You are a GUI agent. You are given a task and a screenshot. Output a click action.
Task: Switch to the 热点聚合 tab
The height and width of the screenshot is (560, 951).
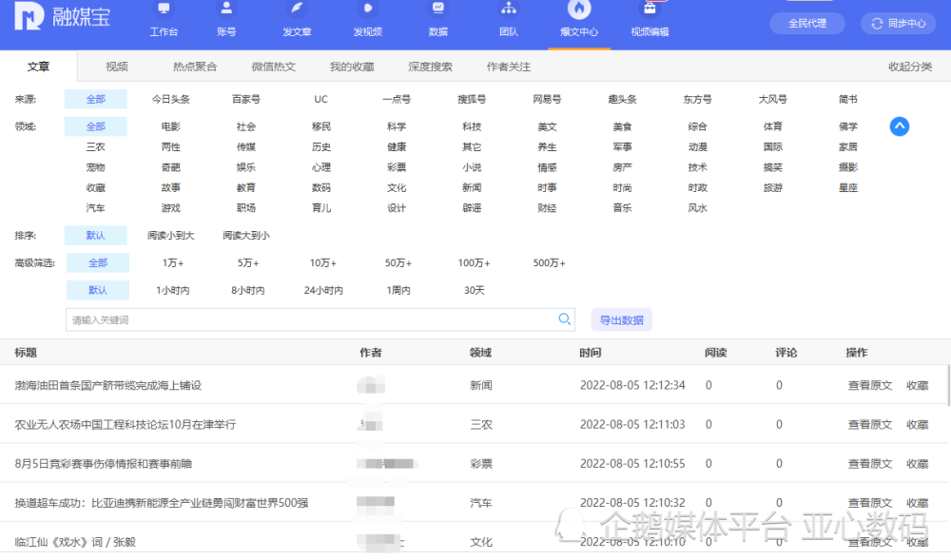tap(195, 67)
